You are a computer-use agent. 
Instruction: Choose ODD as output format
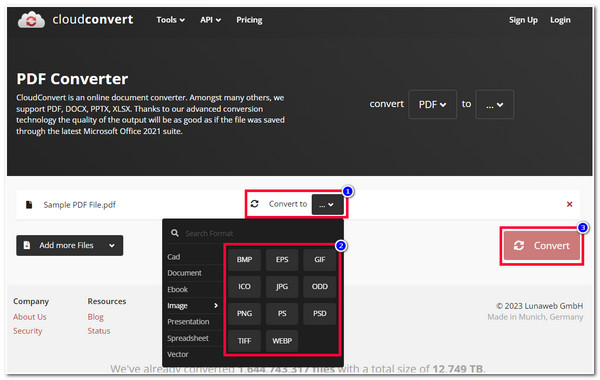[x=320, y=287]
